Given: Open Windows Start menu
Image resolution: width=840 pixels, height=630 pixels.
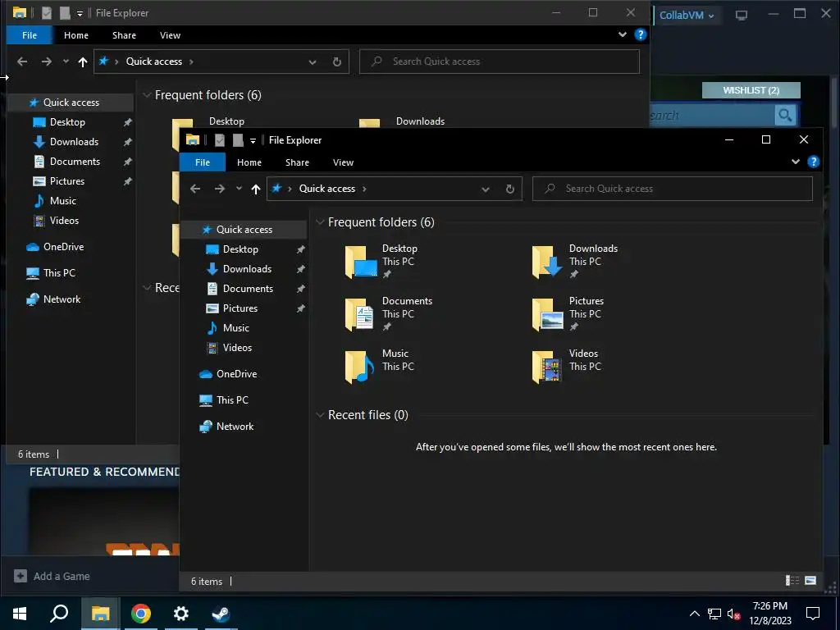Looking at the screenshot, I should 20,614.
